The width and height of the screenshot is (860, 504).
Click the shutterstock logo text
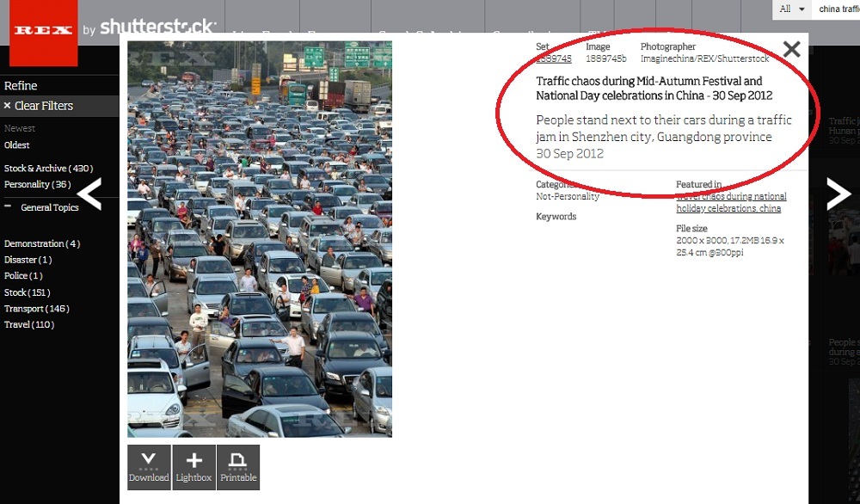[x=158, y=27]
